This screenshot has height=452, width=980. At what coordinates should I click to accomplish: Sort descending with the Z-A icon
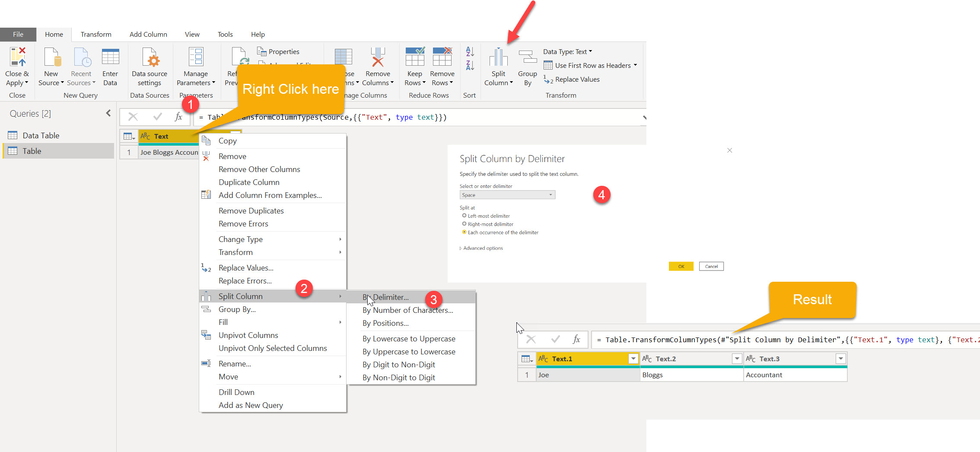click(x=470, y=66)
